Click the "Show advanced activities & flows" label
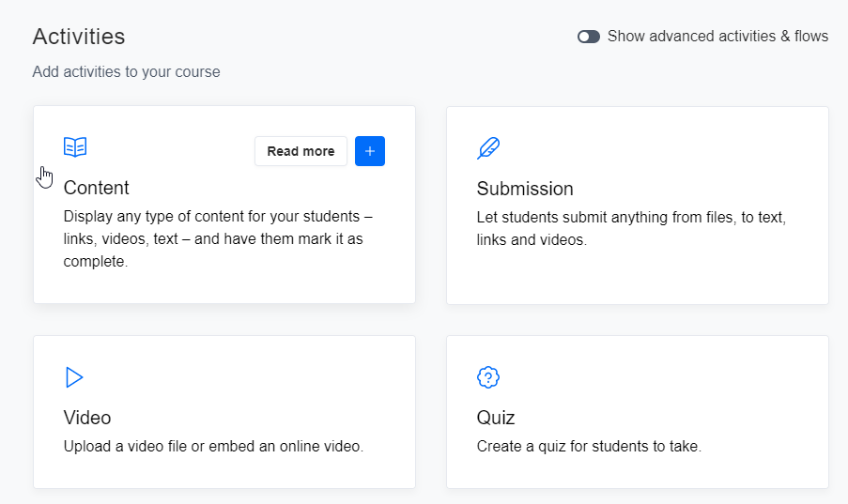Image resolution: width=848 pixels, height=504 pixels. [717, 37]
